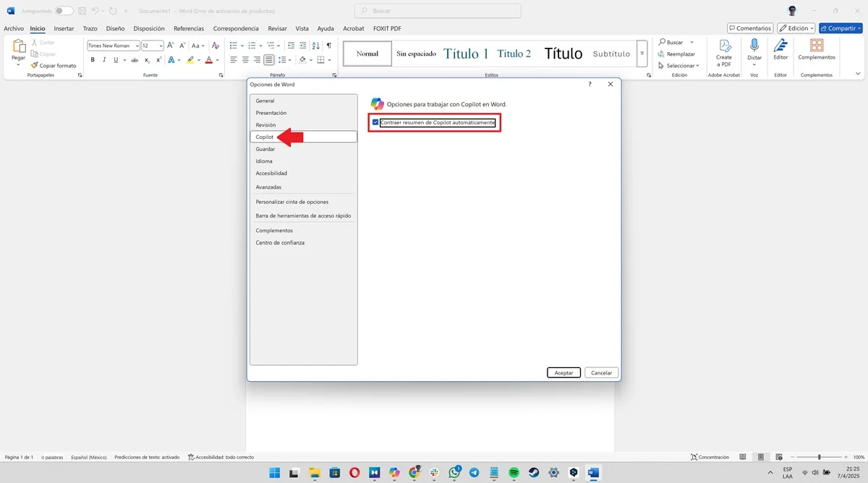Select Guardar category in options list
Viewport: 868px width, 483px height.
[x=303, y=149]
